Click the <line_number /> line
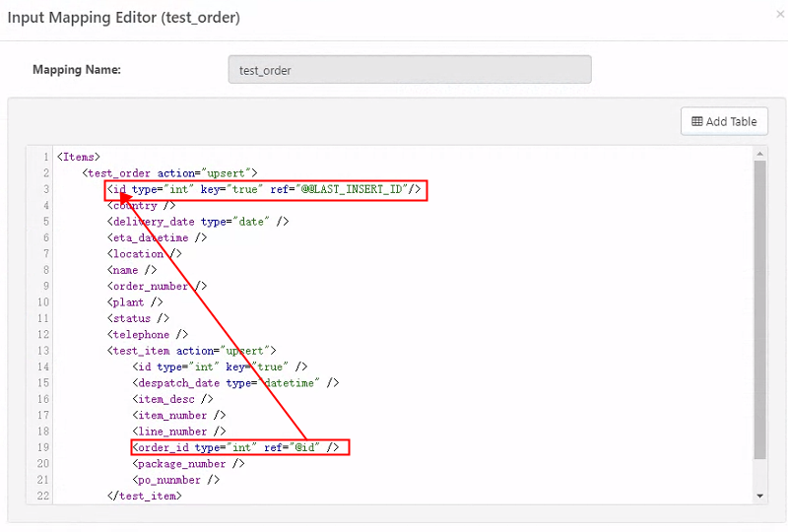The height and width of the screenshot is (532, 788). (179, 431)
